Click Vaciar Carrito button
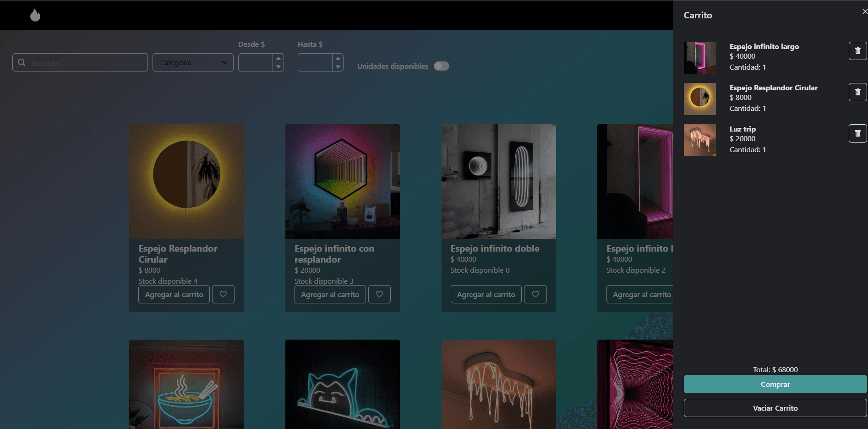 [775, 408]
